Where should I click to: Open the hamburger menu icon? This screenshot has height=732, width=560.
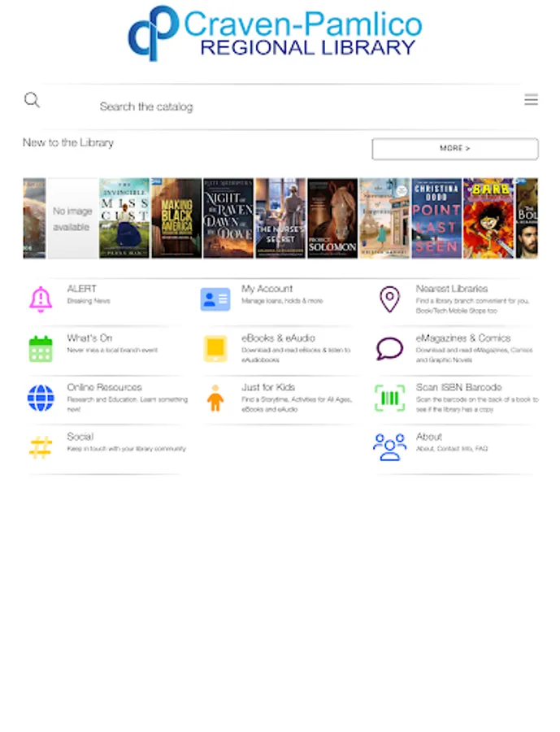point(531,99)
